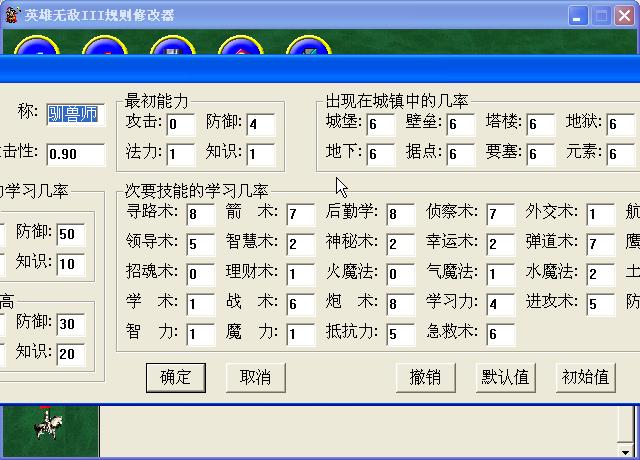Edit the 智力 skill chance field
The height and width of the screenshot is (460, 640).
coord(201,334)
